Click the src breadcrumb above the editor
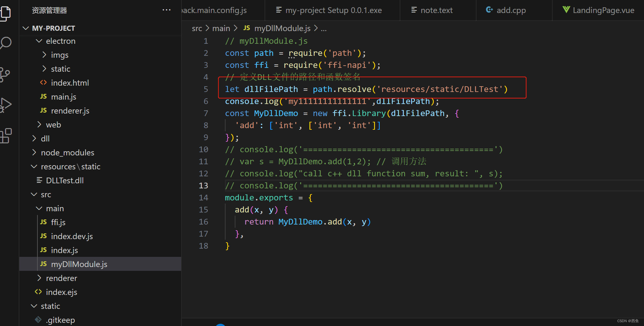 (197, 28)
